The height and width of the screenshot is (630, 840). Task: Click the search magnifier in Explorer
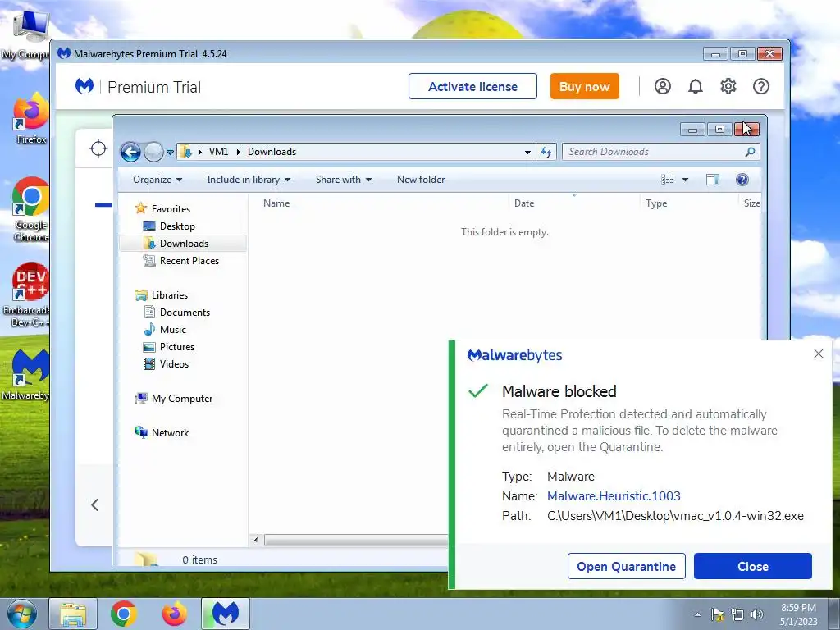point(750,152)
